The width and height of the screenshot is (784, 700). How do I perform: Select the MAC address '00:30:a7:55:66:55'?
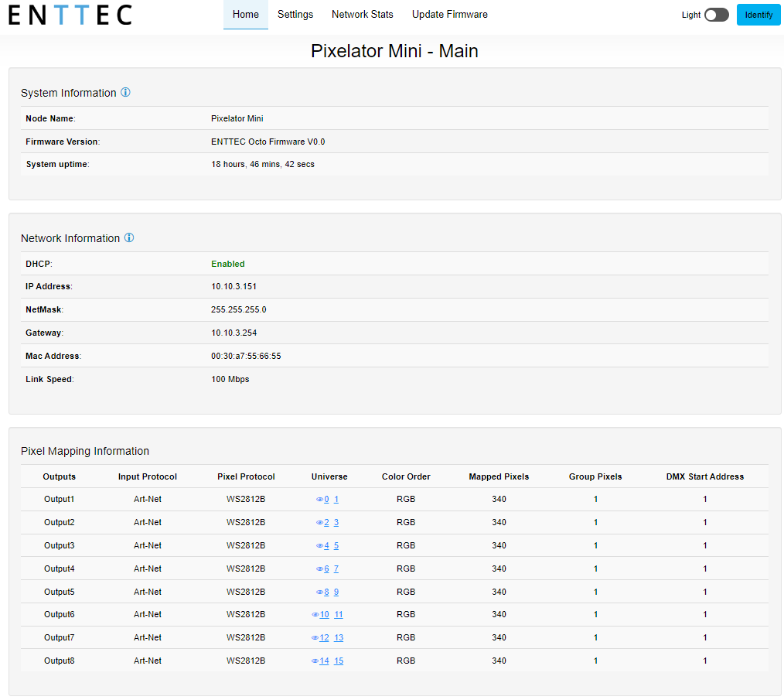246,357
